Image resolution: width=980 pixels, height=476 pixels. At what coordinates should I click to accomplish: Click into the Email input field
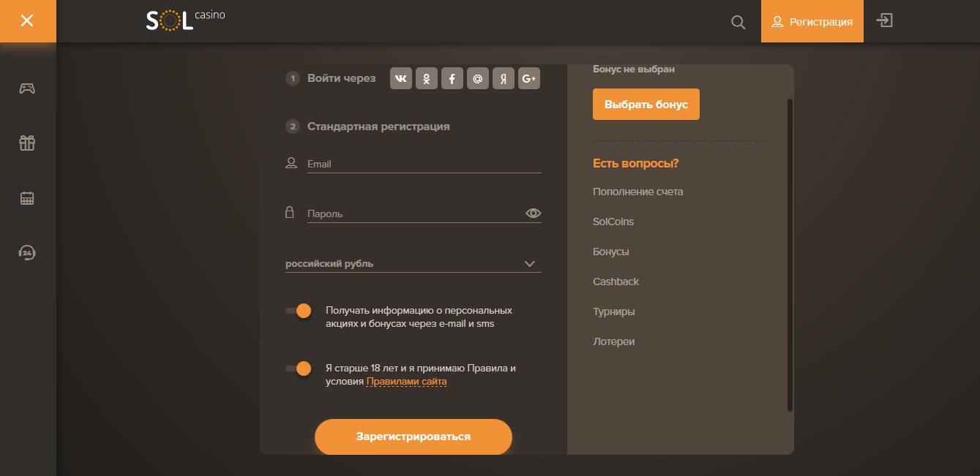pos(423,165)
